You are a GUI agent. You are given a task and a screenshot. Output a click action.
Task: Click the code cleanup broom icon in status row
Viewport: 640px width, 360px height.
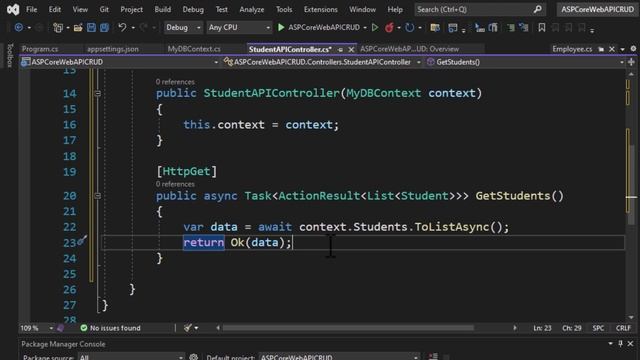188,328
